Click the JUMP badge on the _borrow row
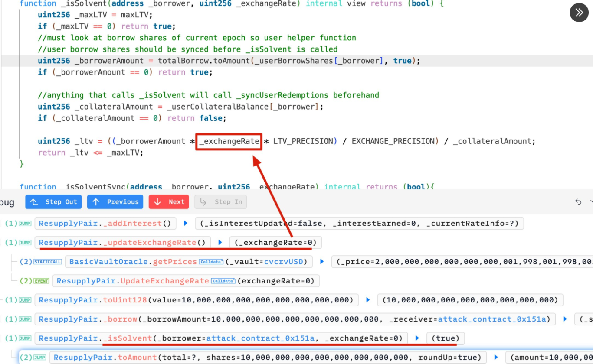The height and width of the screenshot is (364, 593). [x=25, y=319]
